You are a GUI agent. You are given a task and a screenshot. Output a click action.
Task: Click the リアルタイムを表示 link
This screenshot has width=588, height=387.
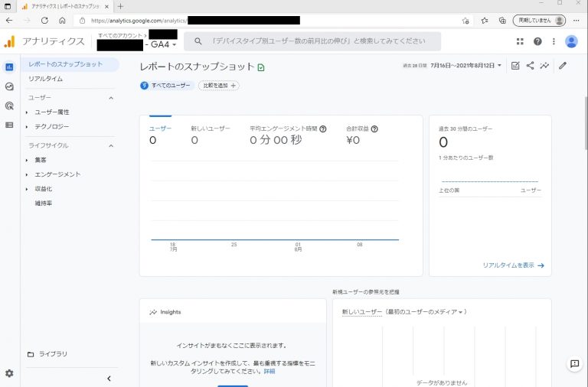click(x=513, y=265)
